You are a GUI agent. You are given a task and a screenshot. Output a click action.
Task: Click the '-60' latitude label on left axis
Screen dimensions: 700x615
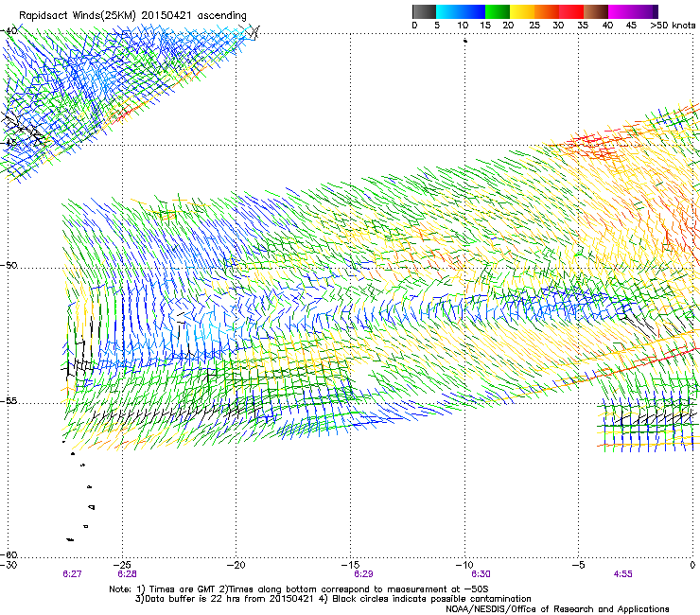coord(9,554)
